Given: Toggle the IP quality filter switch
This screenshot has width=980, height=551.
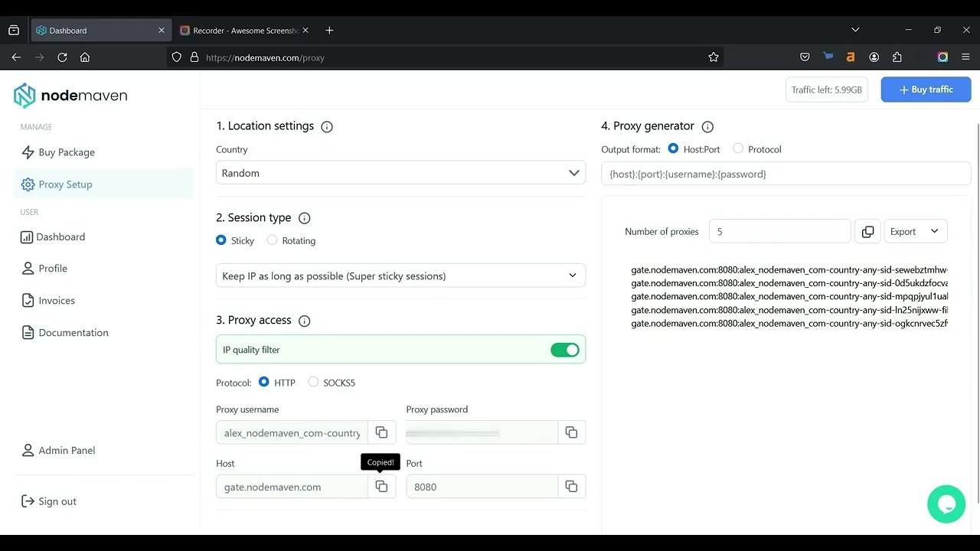Looking at the screenshot, I should [565, 350].
